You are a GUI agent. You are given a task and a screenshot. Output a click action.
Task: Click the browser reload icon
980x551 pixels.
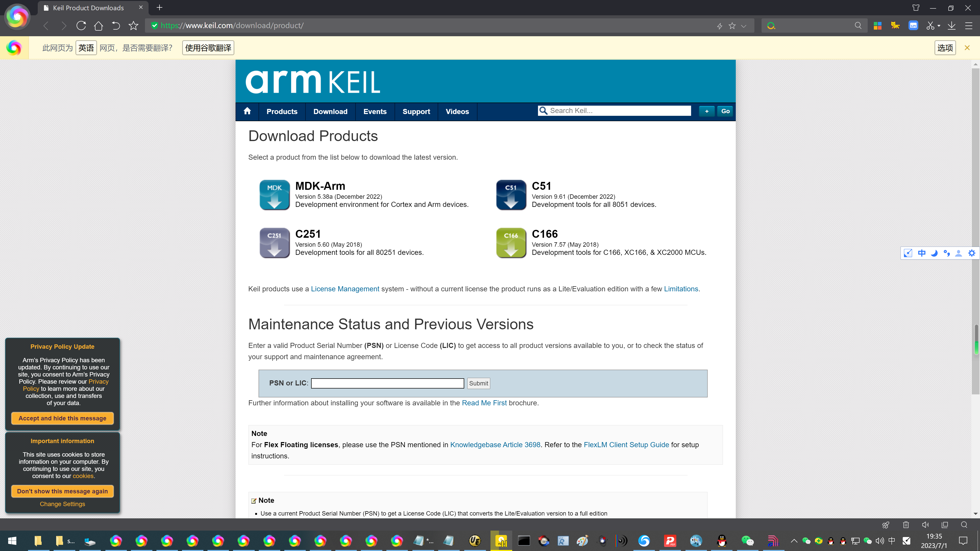pyautogui.click(x=81, y=26)
